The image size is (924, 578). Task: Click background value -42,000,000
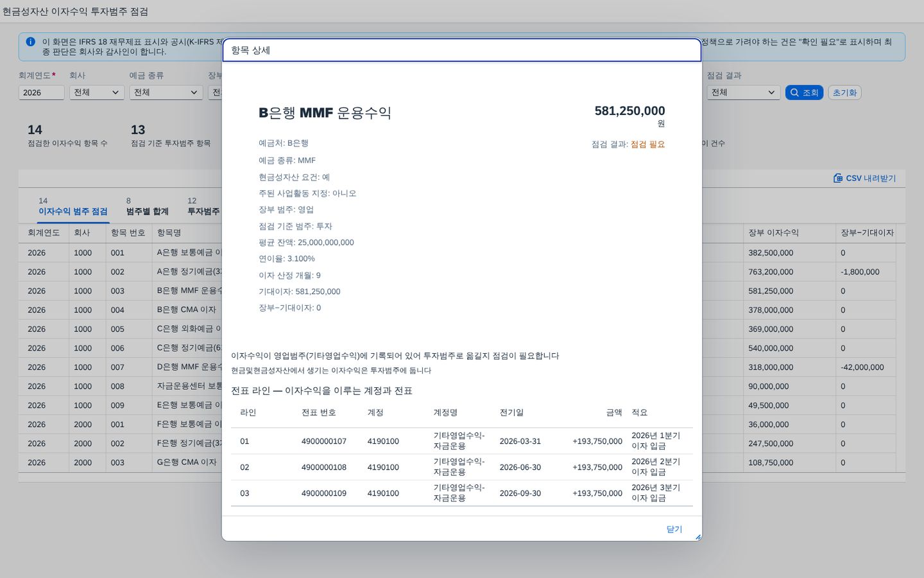click(x=862, y=367)
